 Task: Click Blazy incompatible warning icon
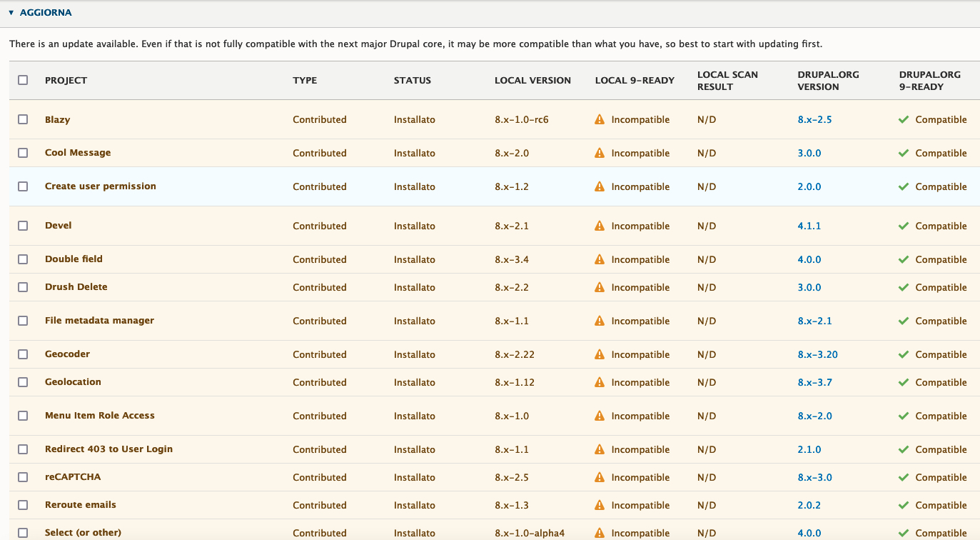tap(600, 119)
